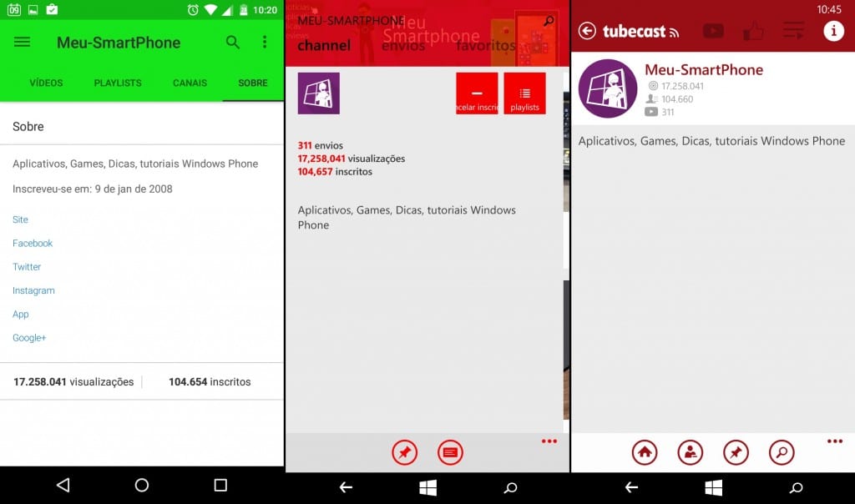Open the red playlists button
Viewport: 855px width, 504px height.
(x=524, y=93)
